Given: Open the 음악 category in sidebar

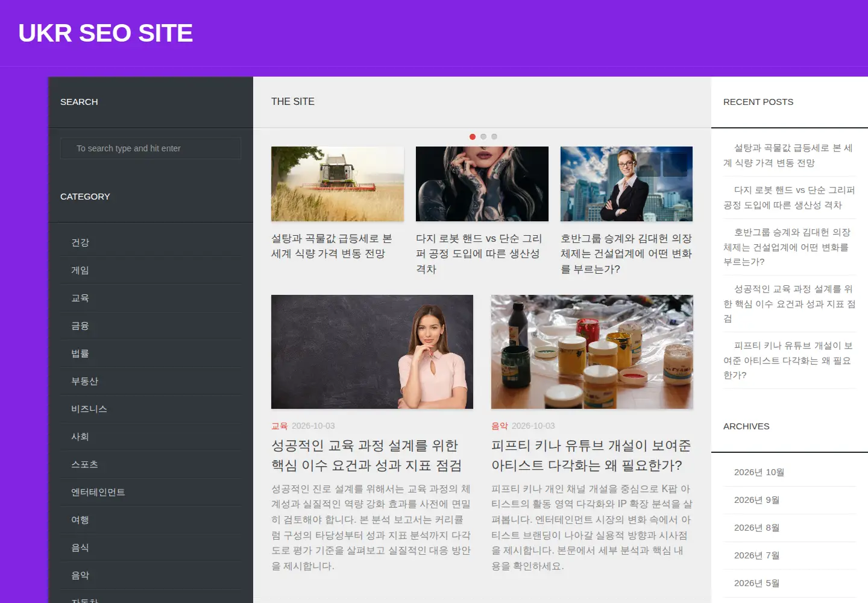Looking at the screenshot, I should (x=80, y=575).
